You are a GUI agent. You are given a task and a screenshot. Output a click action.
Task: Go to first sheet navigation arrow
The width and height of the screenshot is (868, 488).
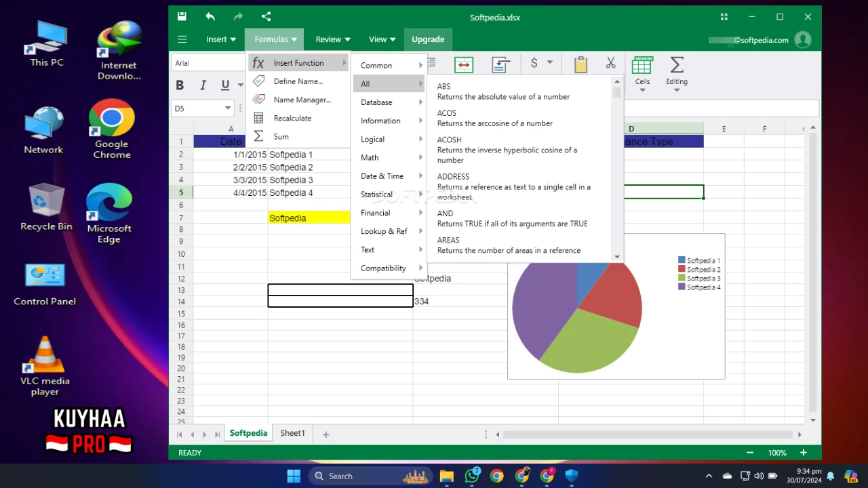click(180, 434)
